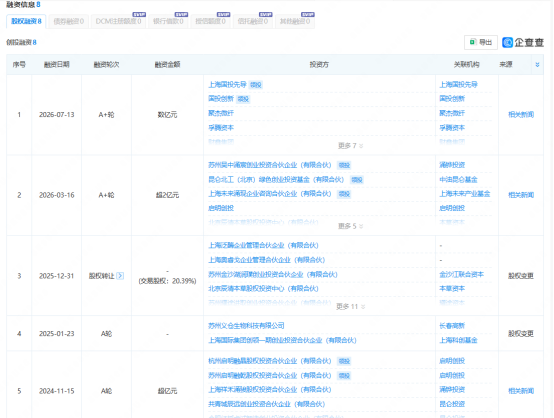The height and width of the screenshot is (418, 554).
Task: Click the Excel icon on export button
Action: (x=472, y=42)
